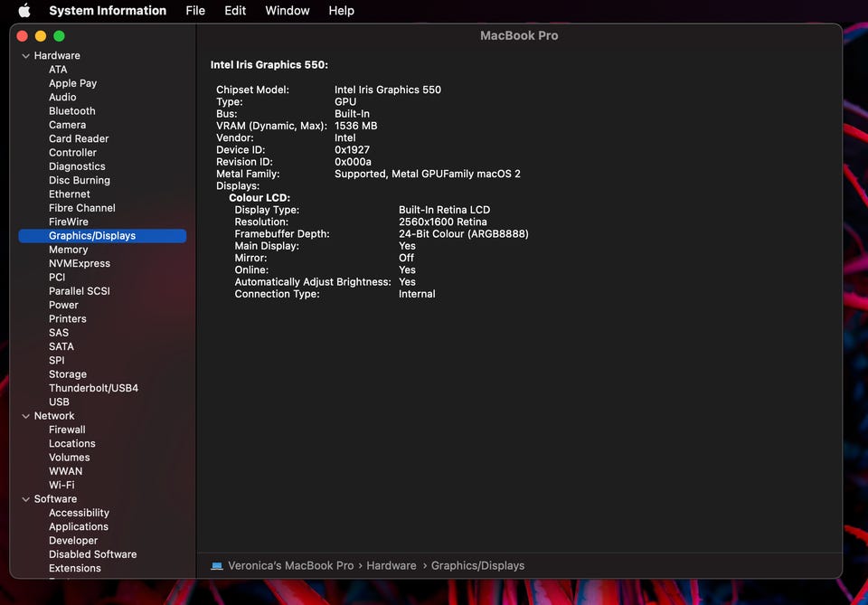The height and width of the screenshot is (605, 868).
Task: Select NVMExpress in the sidebar
Action: click(80, 263)
